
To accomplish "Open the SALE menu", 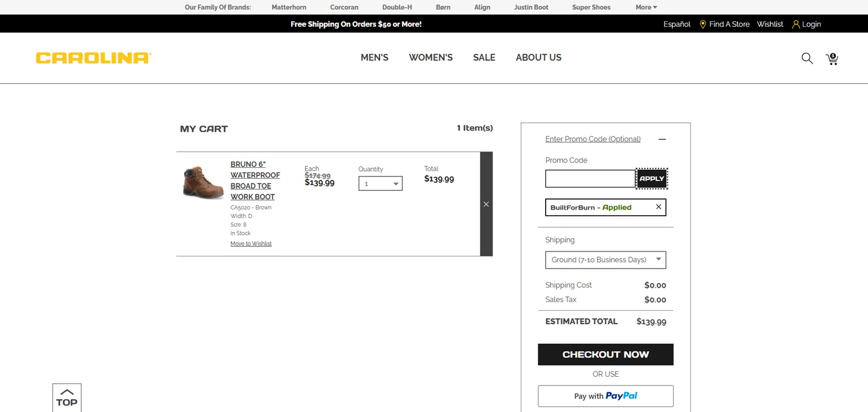I will click(x=484, y=57).
